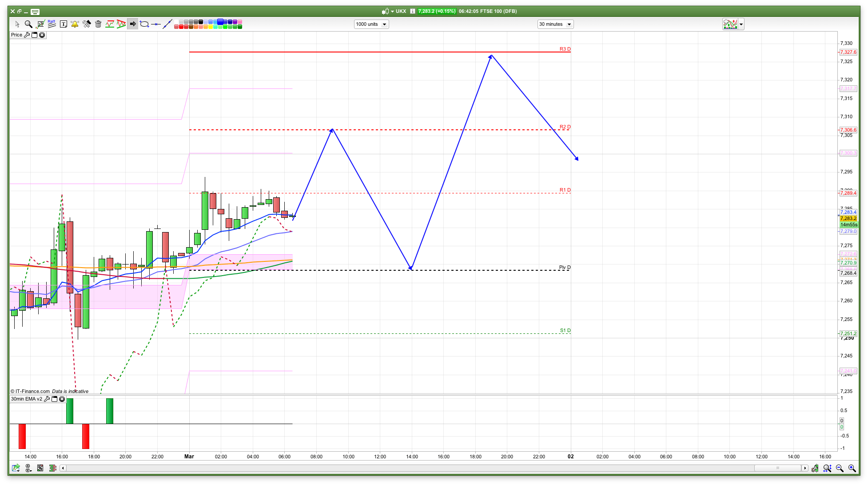Click the zoom out magnifier button
Screen dimensions: 868x485
[840, 468]
